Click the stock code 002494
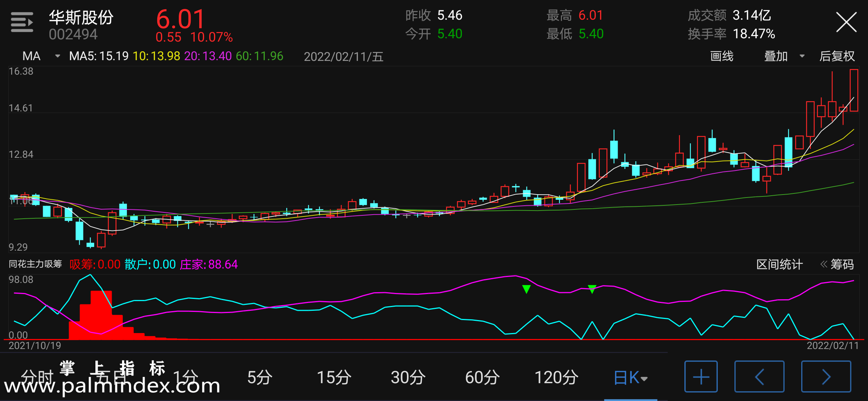868x401 pixels. [x=73, y=35]
